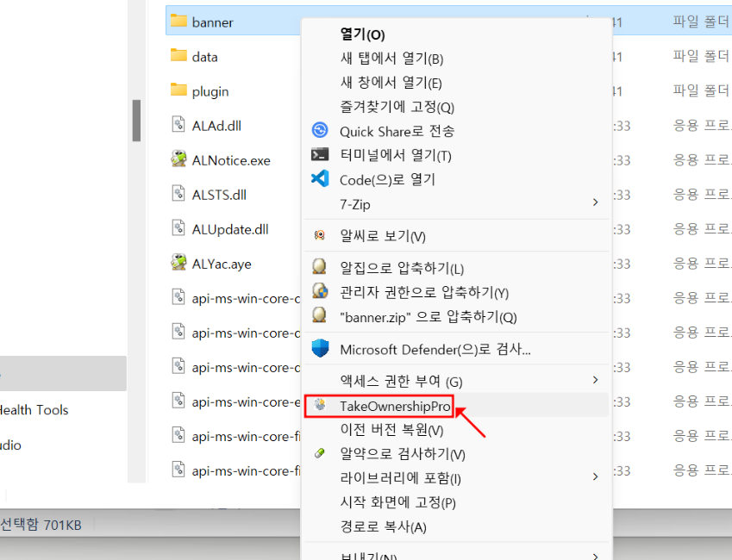
Task: Click TakeOwnershipPro menu entry
Action: click(457, 406)
